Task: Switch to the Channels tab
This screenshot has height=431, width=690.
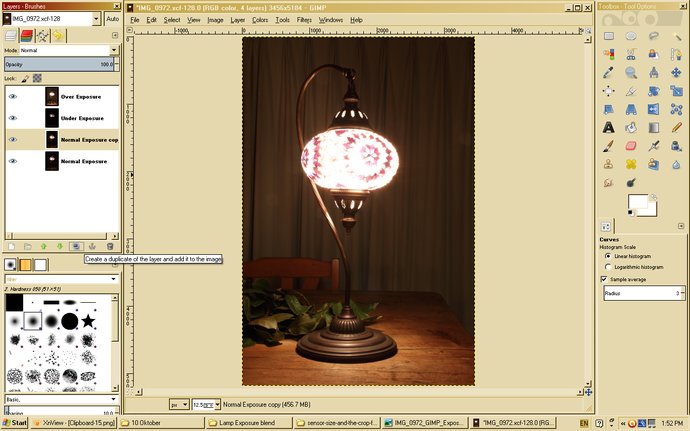Action: pyautogui.click(x=27, y=36)
